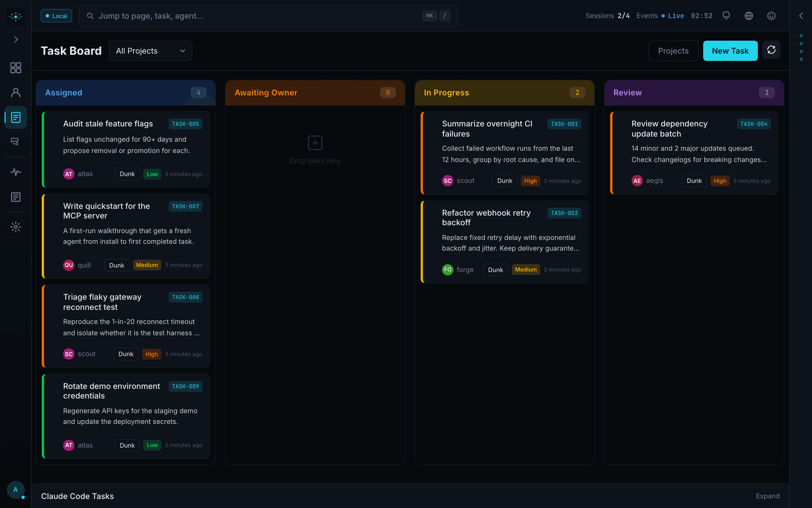Screen dimensions: 812x508
Task: Click the FO avatar on Refactor webhook card
Action: coord(448,270)
